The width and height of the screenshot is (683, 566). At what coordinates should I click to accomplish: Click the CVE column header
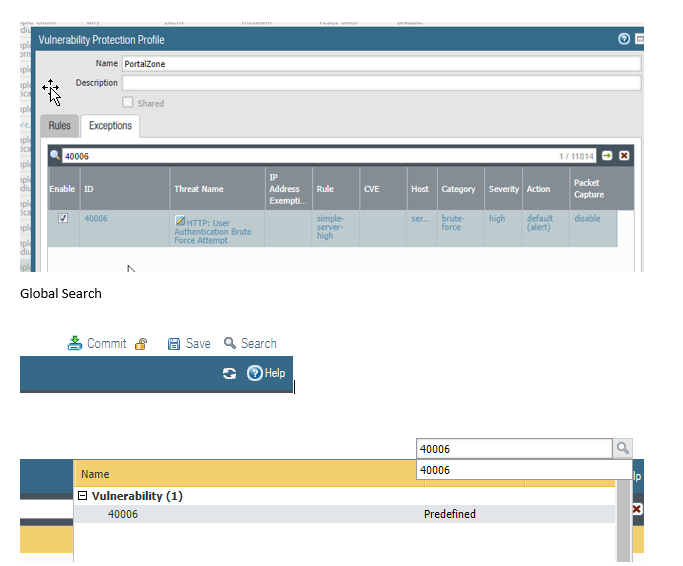(x=383, y=189)
